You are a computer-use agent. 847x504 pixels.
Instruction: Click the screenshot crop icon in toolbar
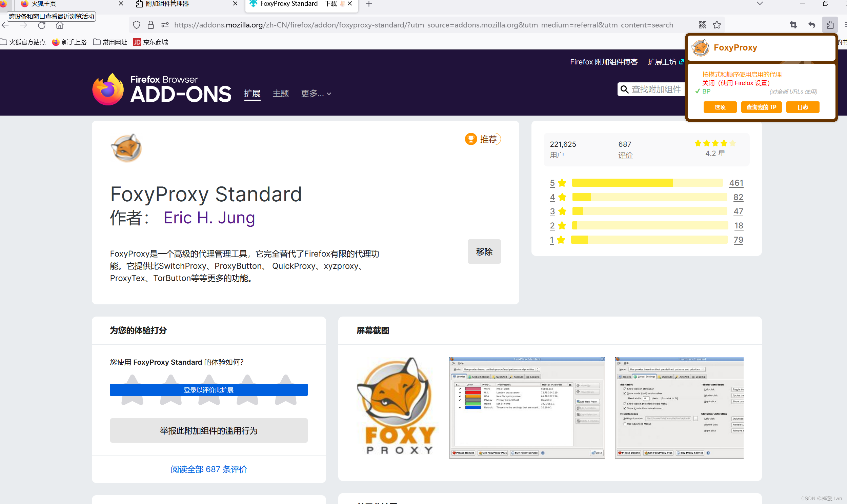793,25
